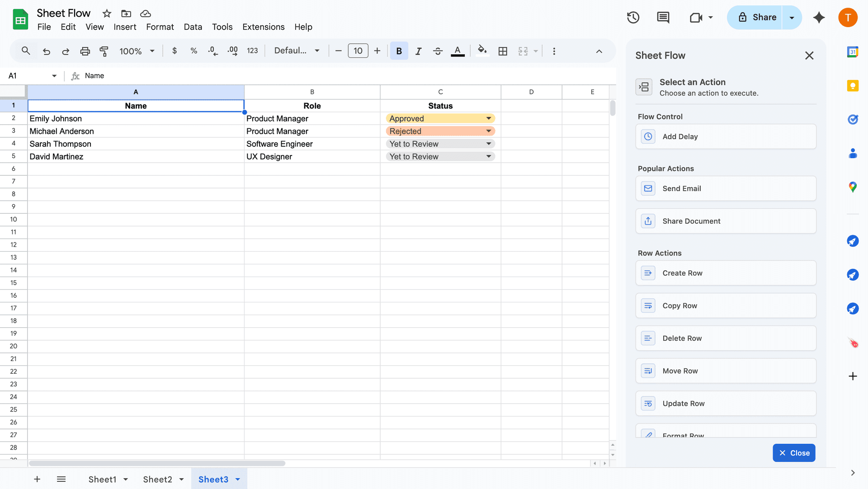Open version history clock icon

coord(633,18)
